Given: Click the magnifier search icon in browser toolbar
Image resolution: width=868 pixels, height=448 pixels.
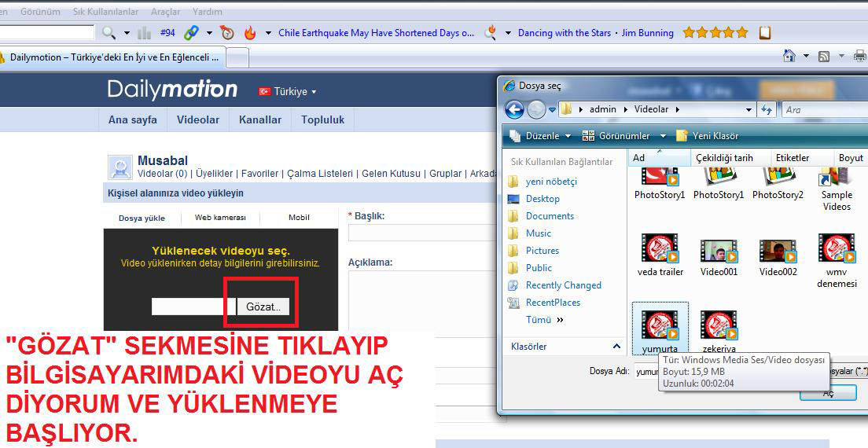Looking at the screenshot, I should pyautogui.click(x=109, y=33).
